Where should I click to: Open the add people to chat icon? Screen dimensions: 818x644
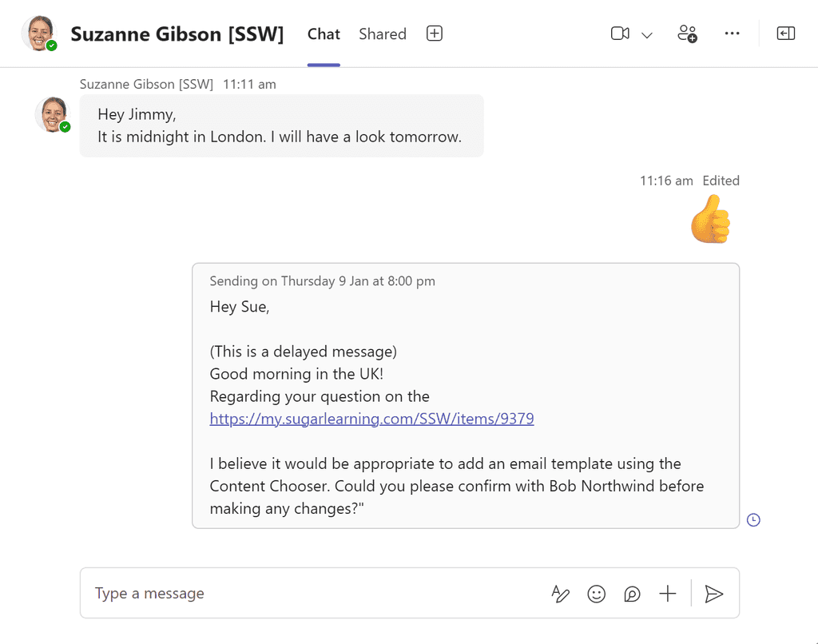[687, 33]
